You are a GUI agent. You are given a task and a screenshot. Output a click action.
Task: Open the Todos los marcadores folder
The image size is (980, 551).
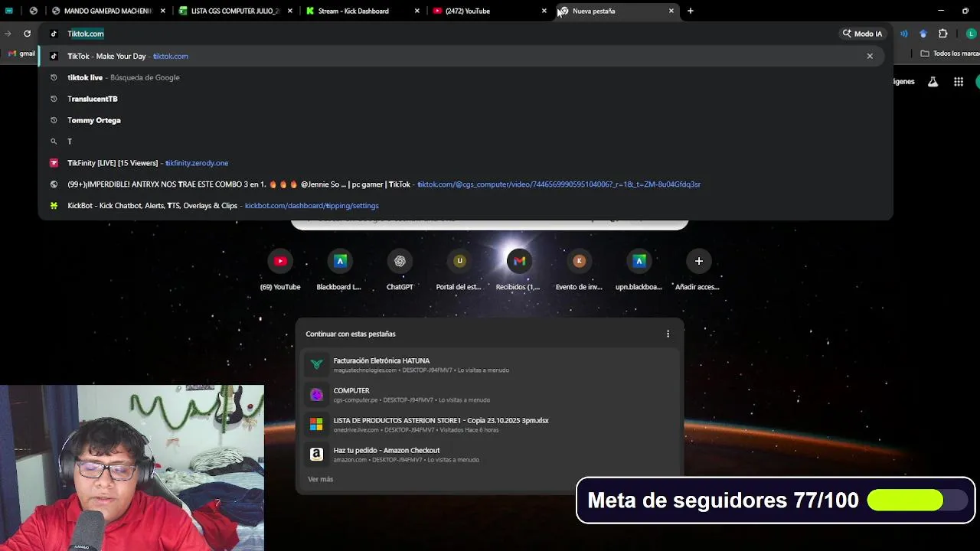click(x=949, y=54)
